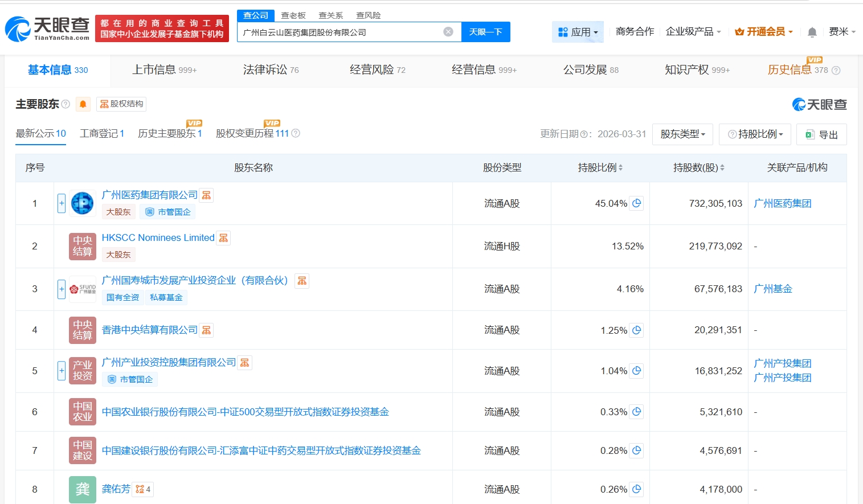Clear the company search field
This screenshot has height=504, width=863.
point(448,32)
